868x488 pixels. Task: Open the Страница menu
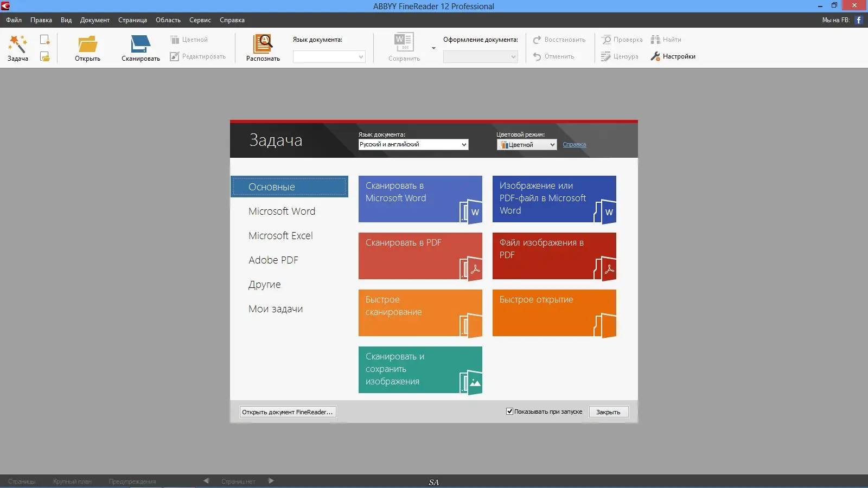pyautogui.click(x=133, y=20)
